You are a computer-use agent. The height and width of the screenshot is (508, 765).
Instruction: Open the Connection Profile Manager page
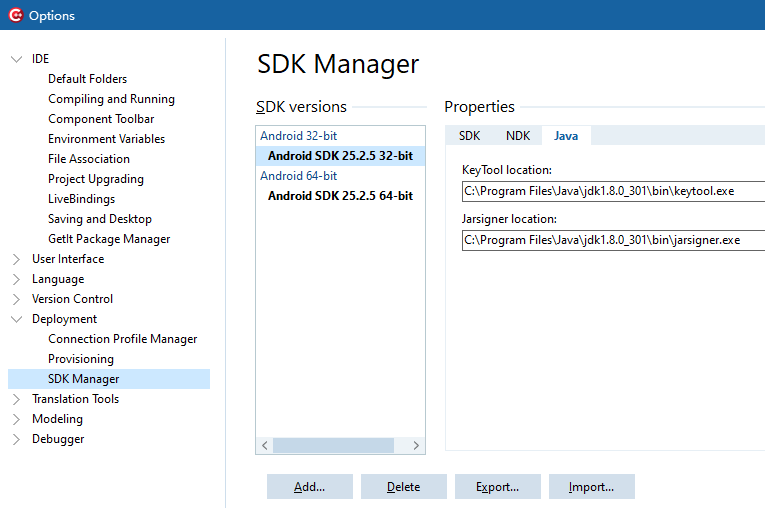pyautogui.click(x=123, y=339)
